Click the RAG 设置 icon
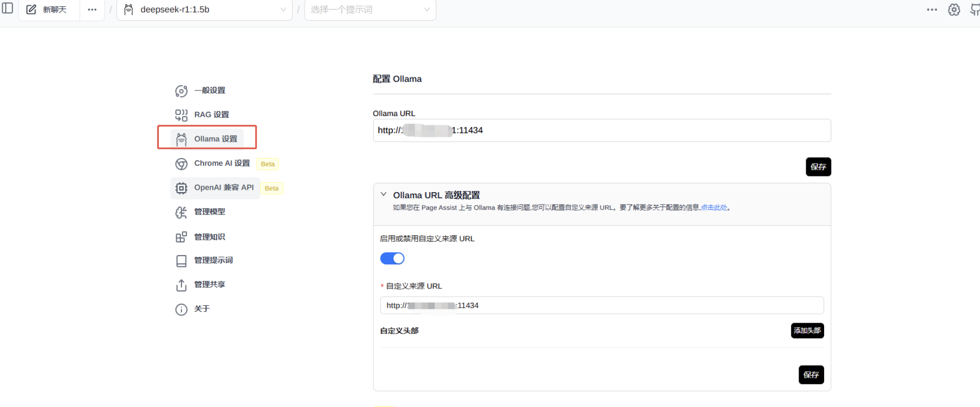 point(181,115)
